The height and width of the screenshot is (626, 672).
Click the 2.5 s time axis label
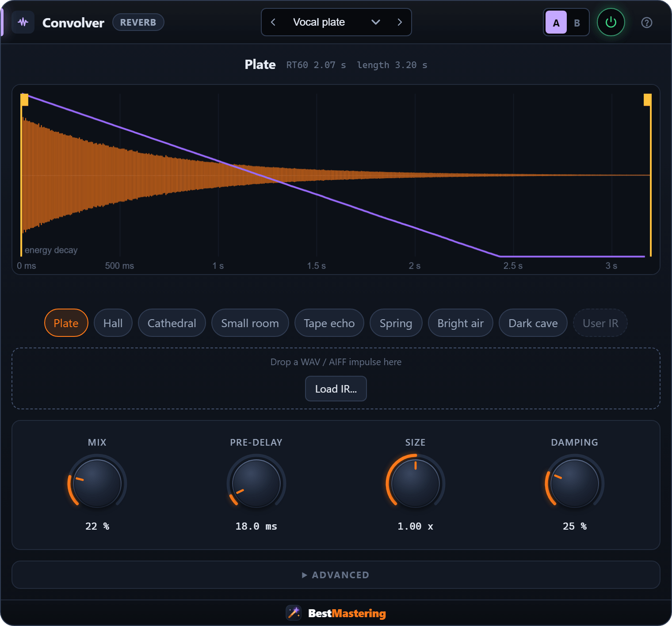coord(513,266)
